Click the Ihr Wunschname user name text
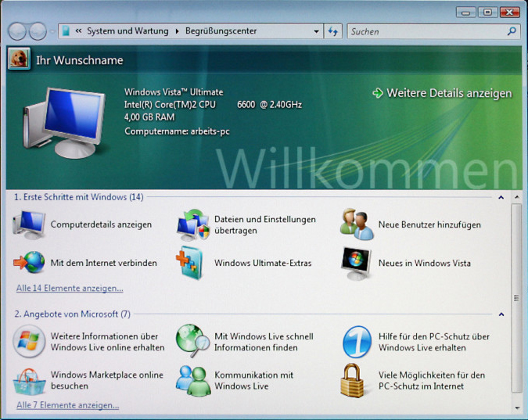Image resolution: width=528 pixels, height=420 pixels. click(80, 60)
